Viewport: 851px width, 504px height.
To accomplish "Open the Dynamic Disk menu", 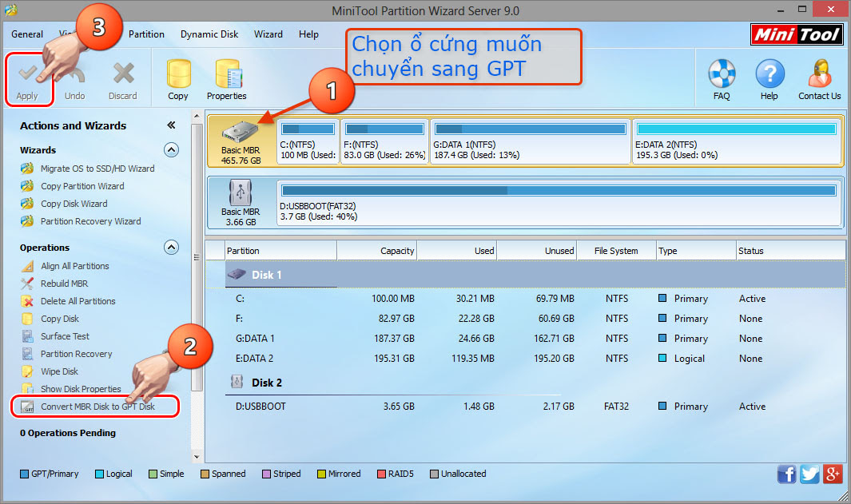I will [209, 34].
